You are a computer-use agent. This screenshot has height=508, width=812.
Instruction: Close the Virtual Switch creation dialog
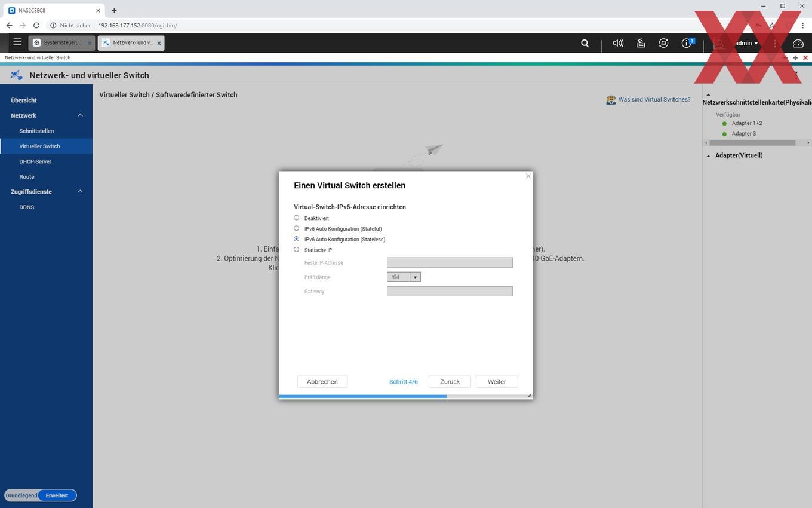tap(528, 176)
